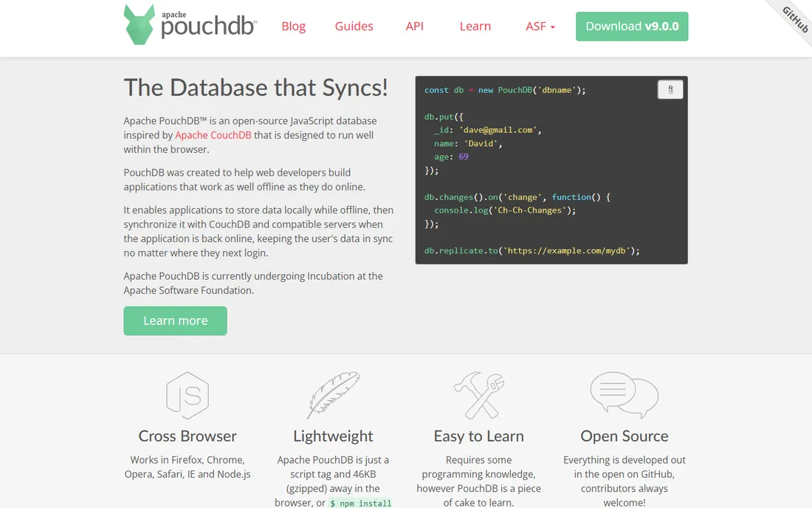Click the Learn more button
The height and width of the screenshot is (508, 812).
click(175, 320)
